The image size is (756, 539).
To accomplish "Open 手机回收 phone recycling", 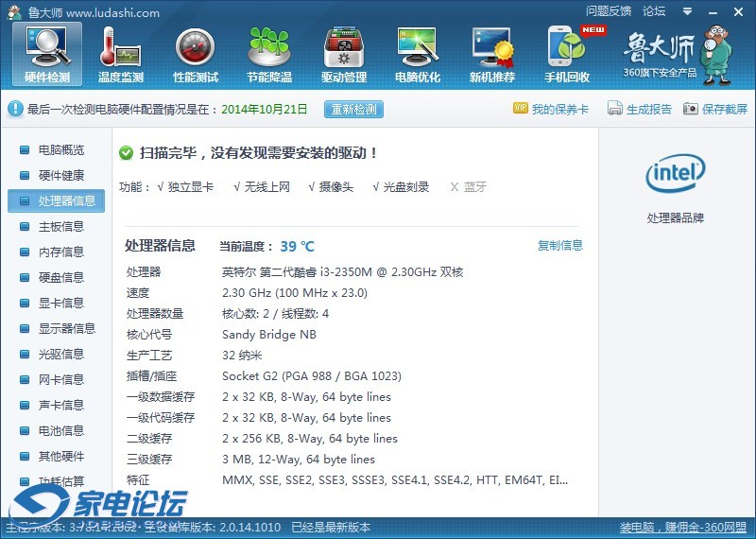I will pos(567,54).
